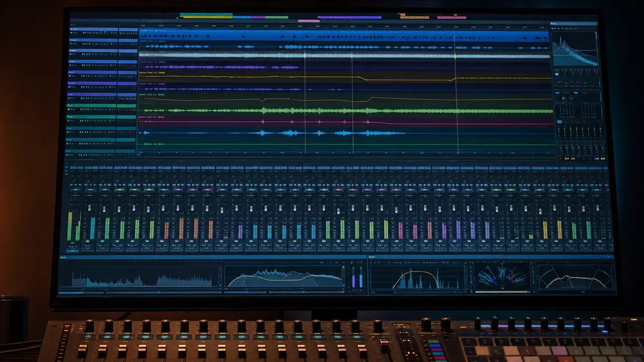The image size is (644, 362).
Task: Click the rightmost vertical marker line in the arrangement
Action: (x=456, y=90)
